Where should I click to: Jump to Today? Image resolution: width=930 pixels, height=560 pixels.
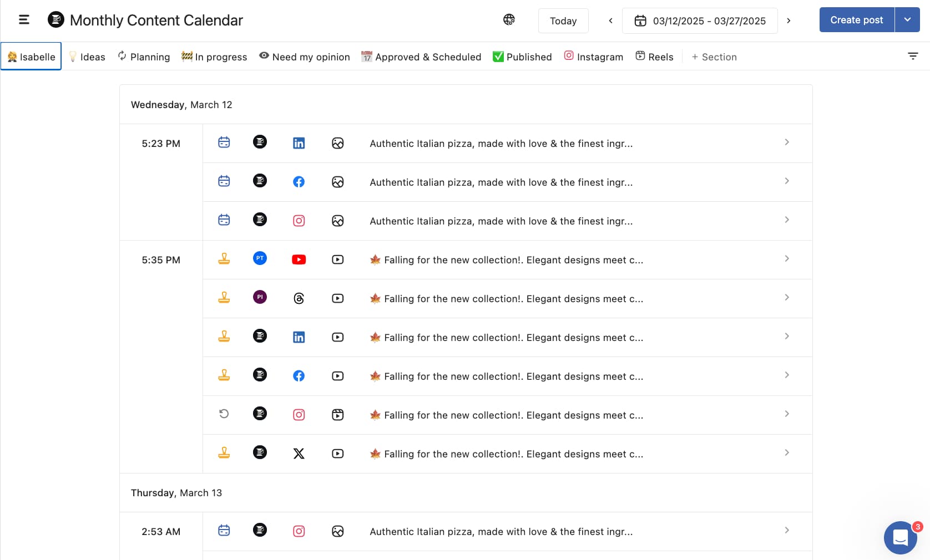[x=563, y=21]
